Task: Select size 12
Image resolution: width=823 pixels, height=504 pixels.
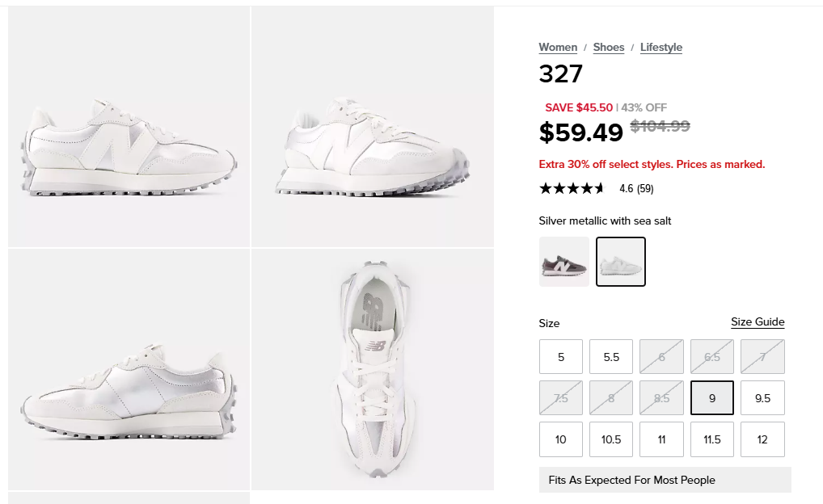Action: [x=762, y=439]
